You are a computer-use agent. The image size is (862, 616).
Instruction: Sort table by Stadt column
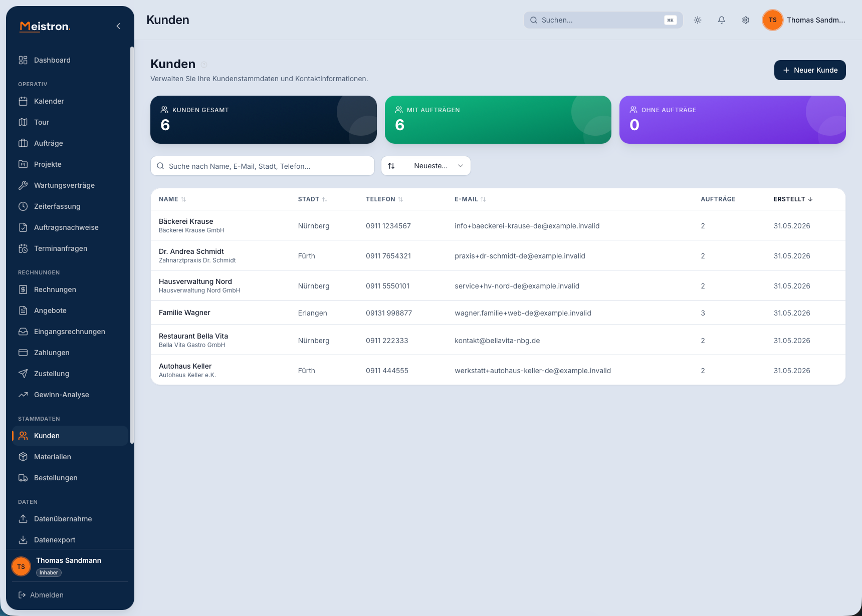point(313,199)
